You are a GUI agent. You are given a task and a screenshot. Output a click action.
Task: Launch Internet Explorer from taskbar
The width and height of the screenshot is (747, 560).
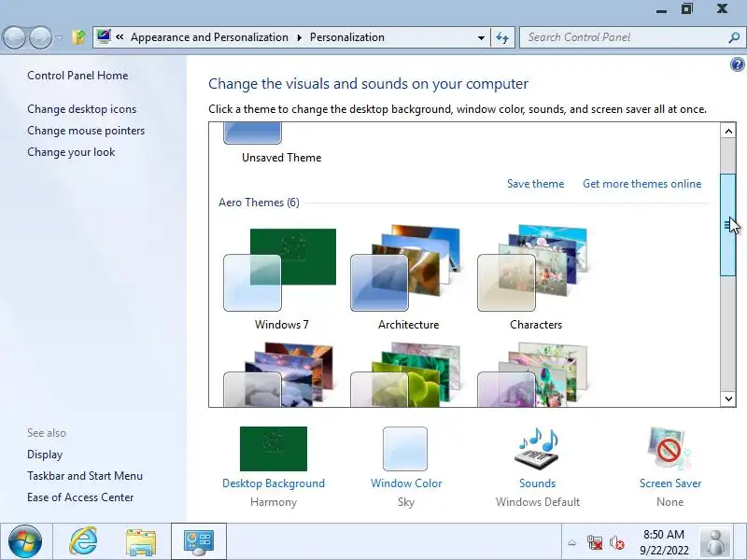tap(84, 541)
